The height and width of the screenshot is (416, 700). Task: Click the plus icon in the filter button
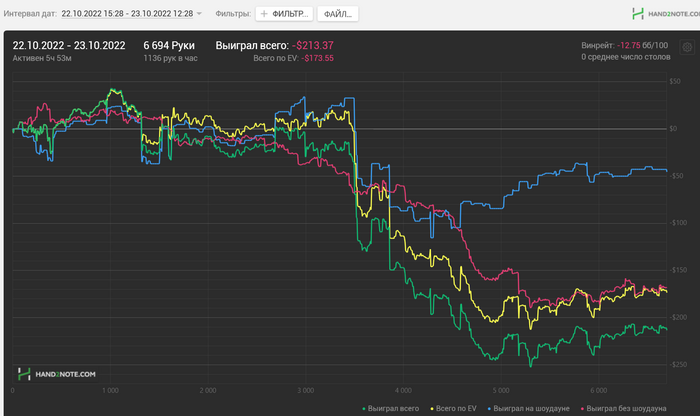tap(264, 14)
